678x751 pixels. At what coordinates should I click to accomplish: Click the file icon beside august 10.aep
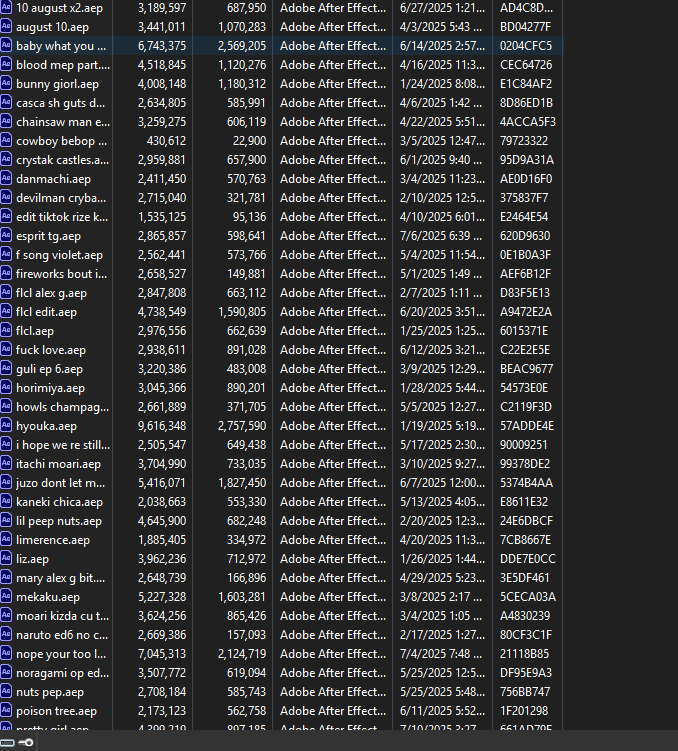point(6,26)
